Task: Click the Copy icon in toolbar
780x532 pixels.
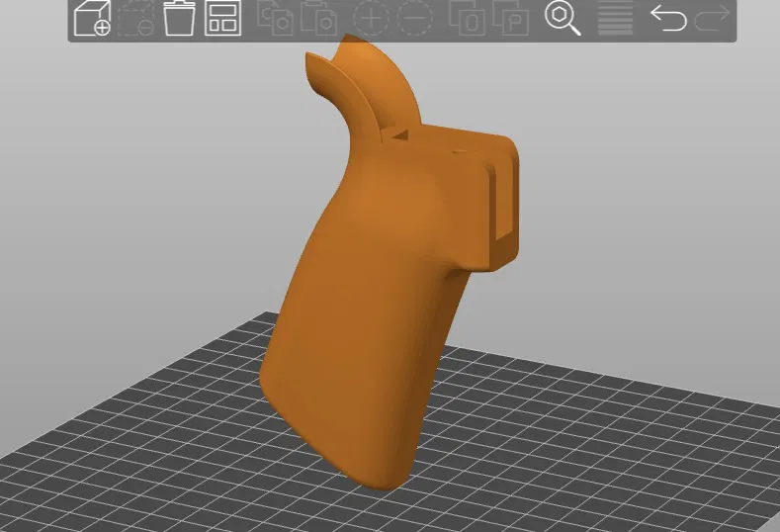Action: 275,18
